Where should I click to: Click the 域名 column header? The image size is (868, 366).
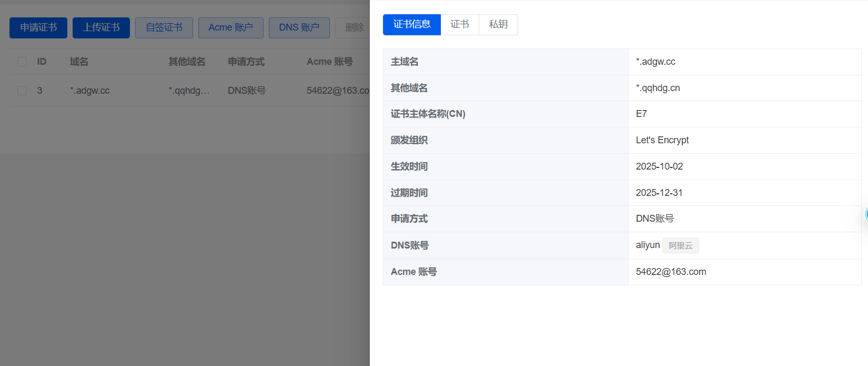(79, 62)
